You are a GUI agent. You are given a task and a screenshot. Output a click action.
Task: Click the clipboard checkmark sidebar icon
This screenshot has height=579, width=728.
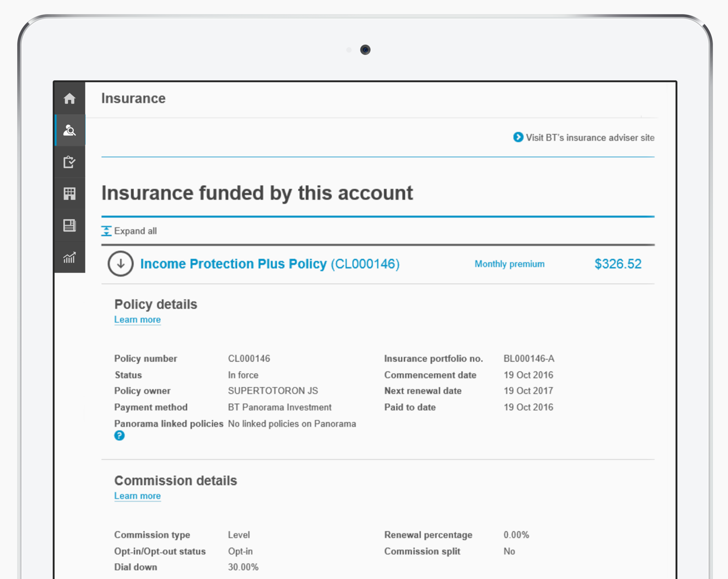pyautogui.click(x=70, y=162)
